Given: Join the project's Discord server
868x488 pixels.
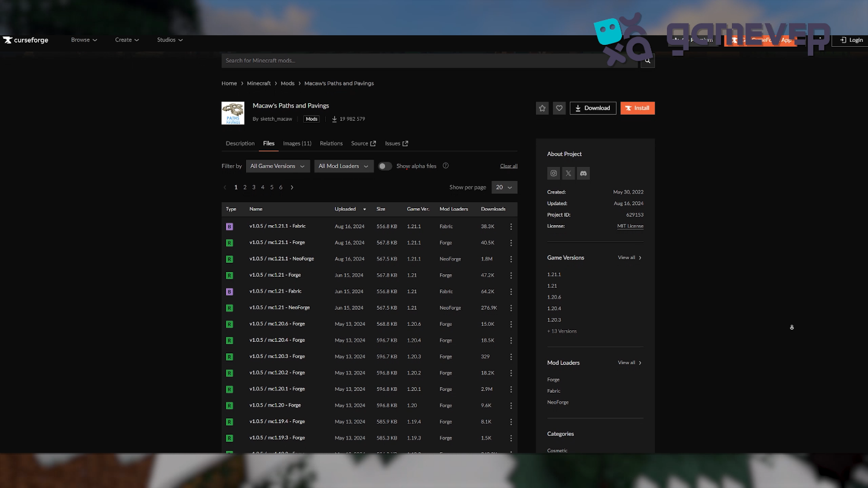Looking at the screenshot, I should (583, 173).
